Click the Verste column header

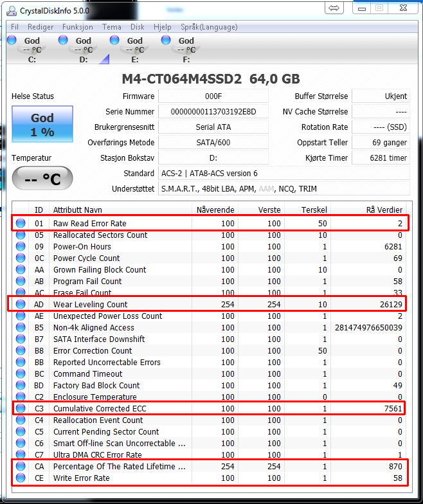[x=261, y=210]
